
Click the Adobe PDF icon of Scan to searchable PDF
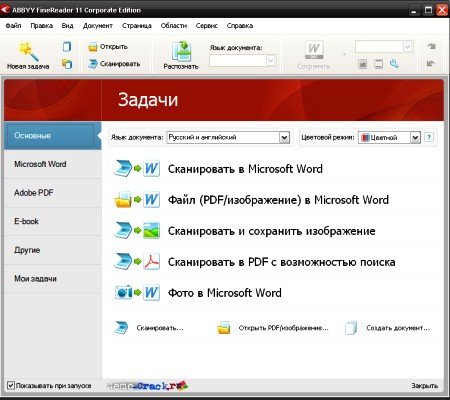[152, 262]
